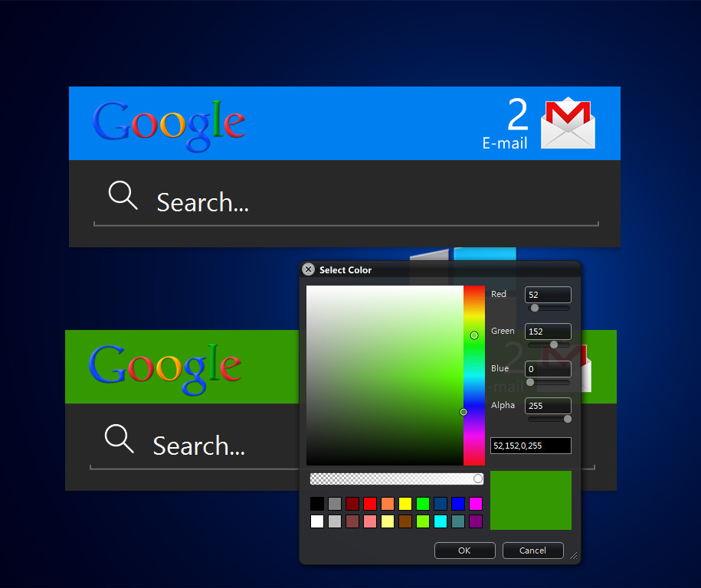This screenshot has width=701, height=588.
Task: Click the magnifier icon in the blue widget
Action: [x=123, y=195]
